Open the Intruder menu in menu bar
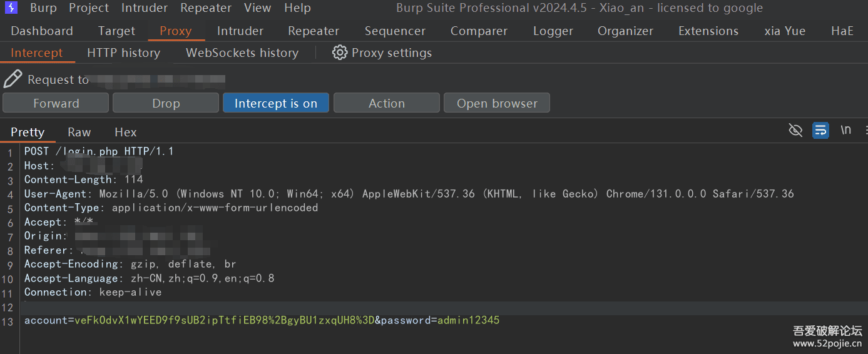The width and height of the screenshot is (868, 354). pos(145,8)
